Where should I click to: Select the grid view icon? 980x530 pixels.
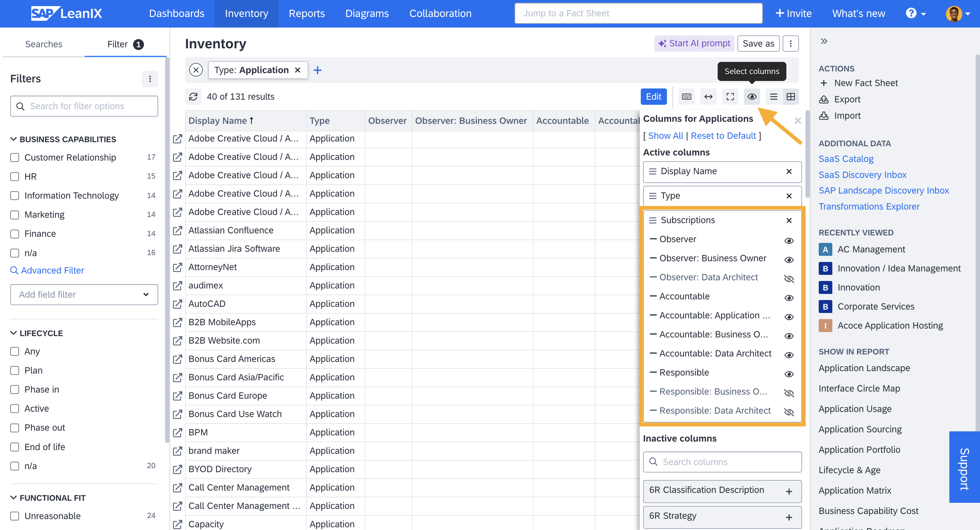pyautogui.click(x=791, y=96)
